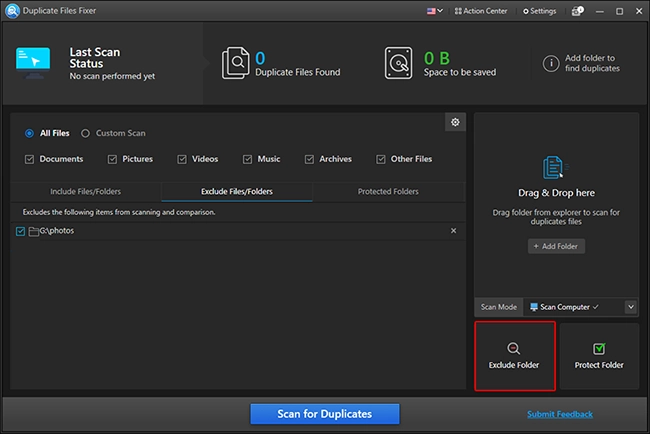Click the Scan Computer mode option

pos(565,307)
